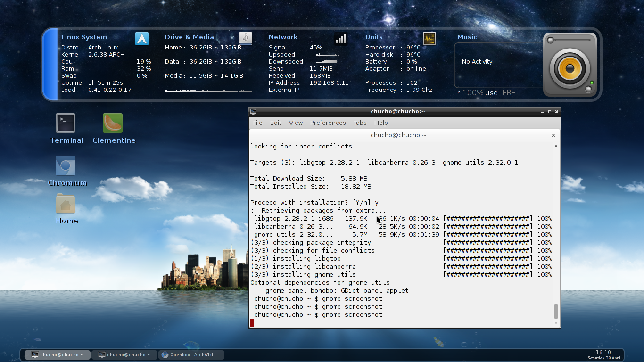
Task: Select the chucho@chucho:~ tab in the terminal
Action: point(398,135)
